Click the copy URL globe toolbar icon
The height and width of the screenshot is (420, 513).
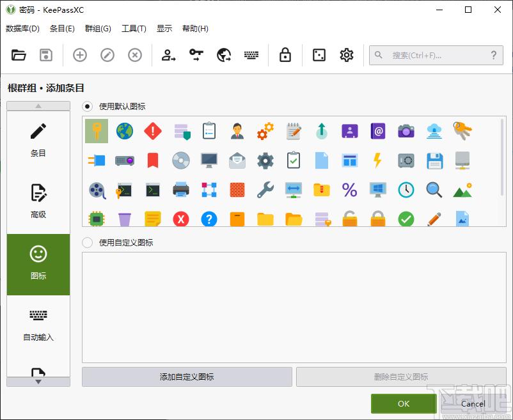pyautogui.click(x=224, y=55)
